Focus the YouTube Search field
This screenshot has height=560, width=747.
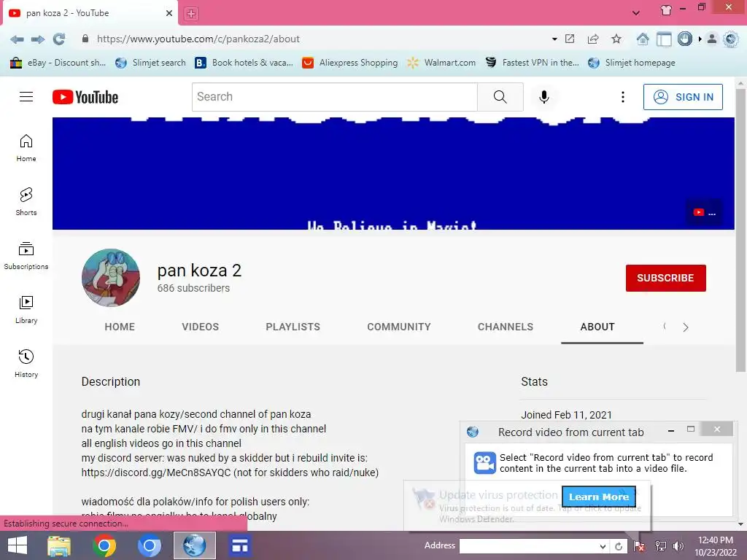click(334, 97)
